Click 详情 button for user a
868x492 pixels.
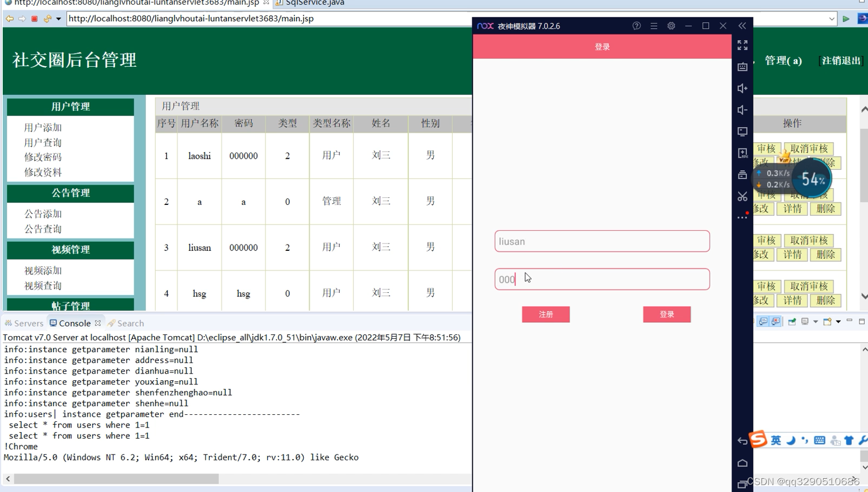click(792, 209)
